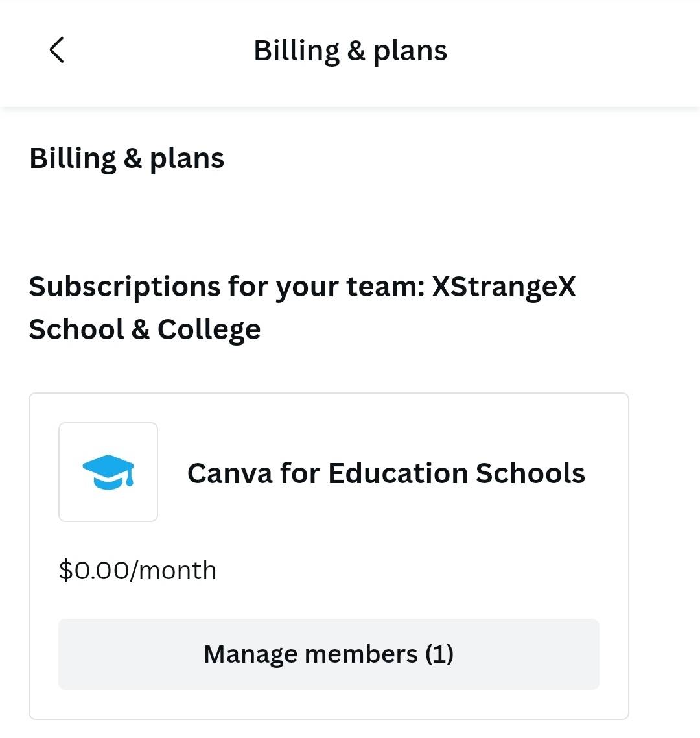
Task: Tap the word College in the heading
Action: (x=209, y=329)
